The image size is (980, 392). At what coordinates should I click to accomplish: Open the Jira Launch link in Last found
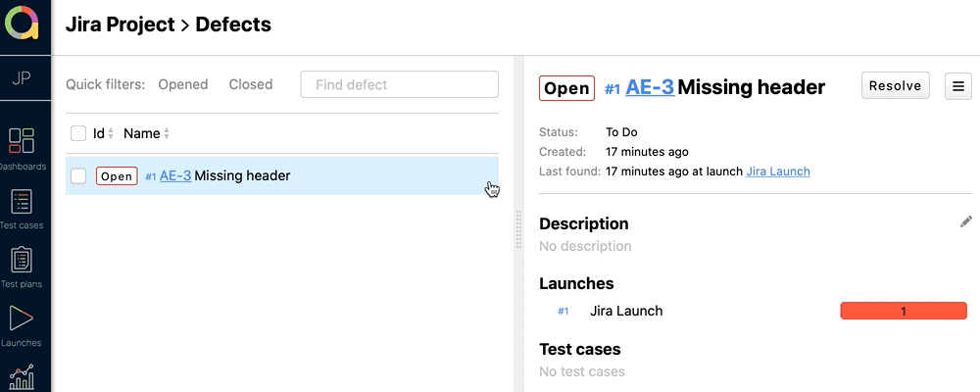point(777,171)
